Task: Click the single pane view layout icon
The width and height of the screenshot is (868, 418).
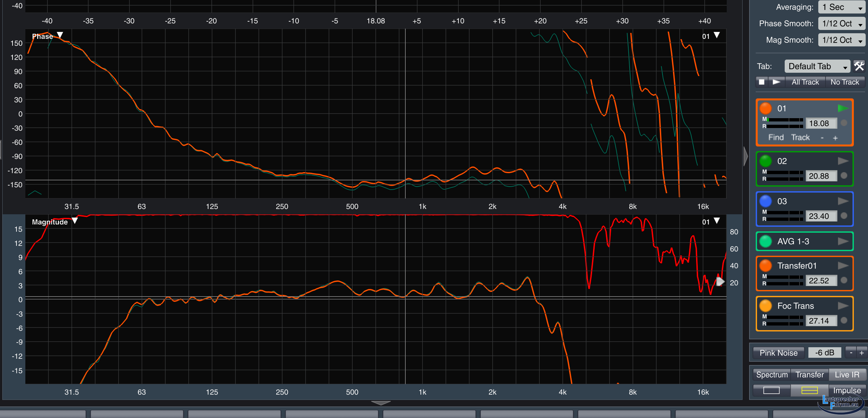Action: [x=771, y=390]
